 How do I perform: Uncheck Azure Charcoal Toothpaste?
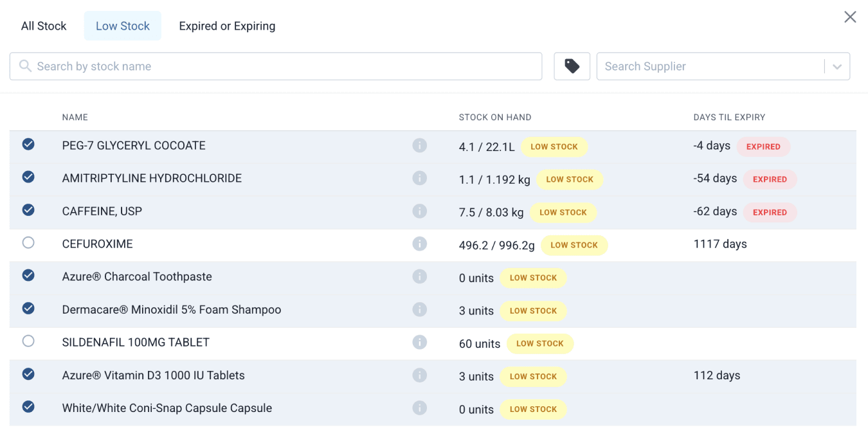pyautogui.click(x=28, y=276)
